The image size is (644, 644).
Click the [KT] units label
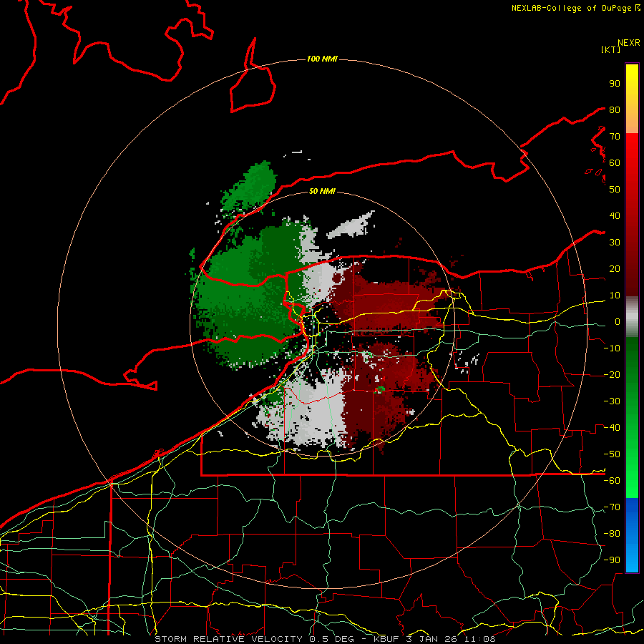coord(611,49)
